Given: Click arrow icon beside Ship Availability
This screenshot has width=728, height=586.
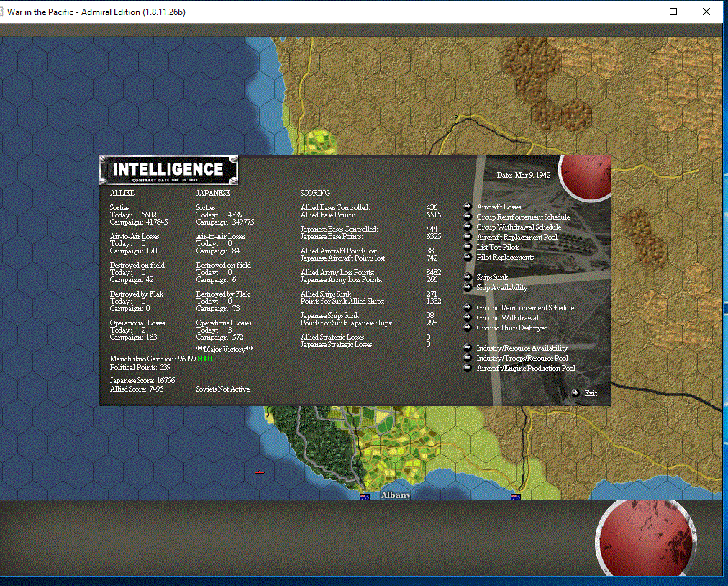Looking at the screenshot, I should point(468,287).
